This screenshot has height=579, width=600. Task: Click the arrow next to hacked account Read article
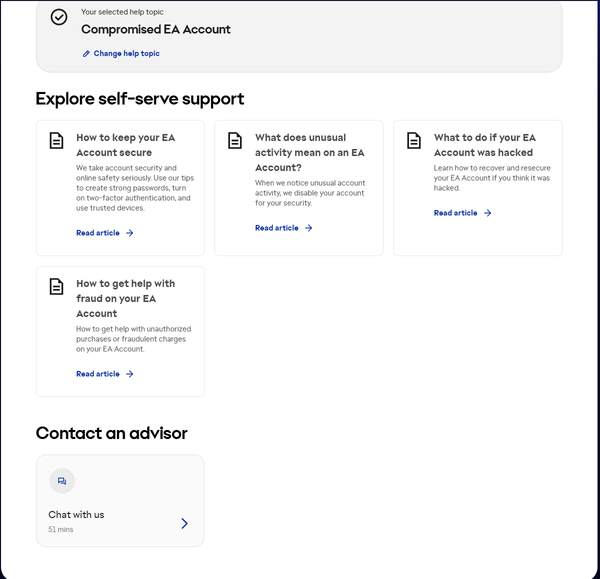tap(488, 213)
